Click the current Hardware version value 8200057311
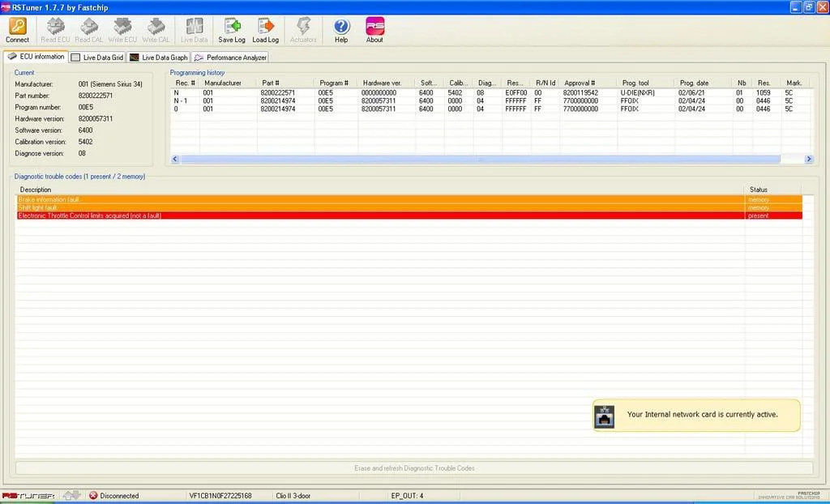This screenshot has width=830, height=504. 96,118
